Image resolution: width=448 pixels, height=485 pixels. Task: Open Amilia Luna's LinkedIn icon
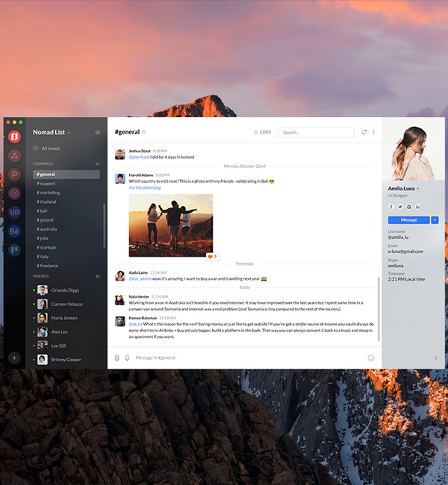coord(418,207)
